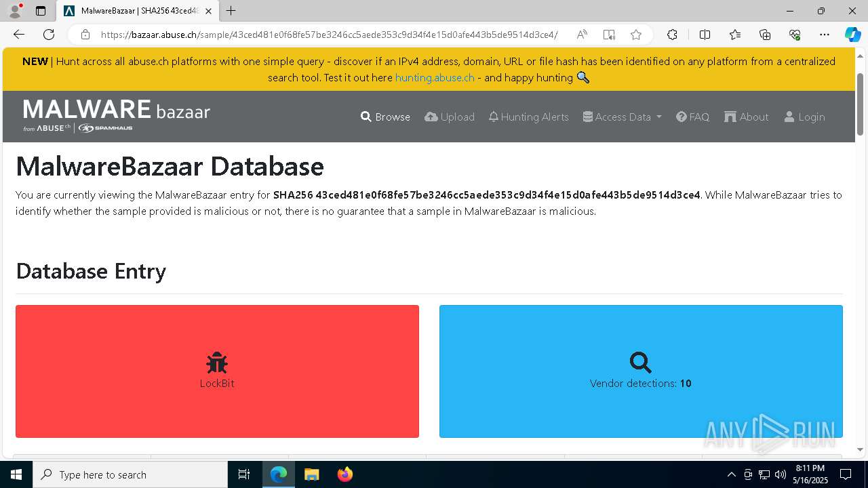Open Edge Settings and more menu

[825, 35]
